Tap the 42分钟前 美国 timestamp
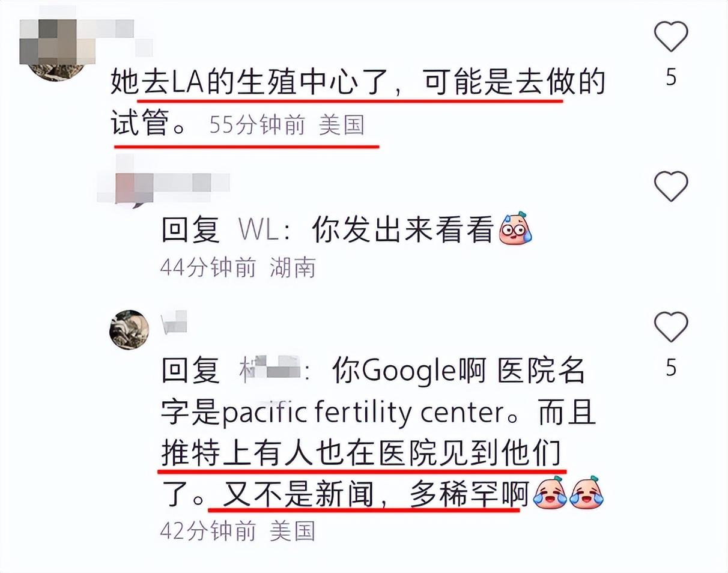This screenshot has height=573, width=728. [238, 531]
